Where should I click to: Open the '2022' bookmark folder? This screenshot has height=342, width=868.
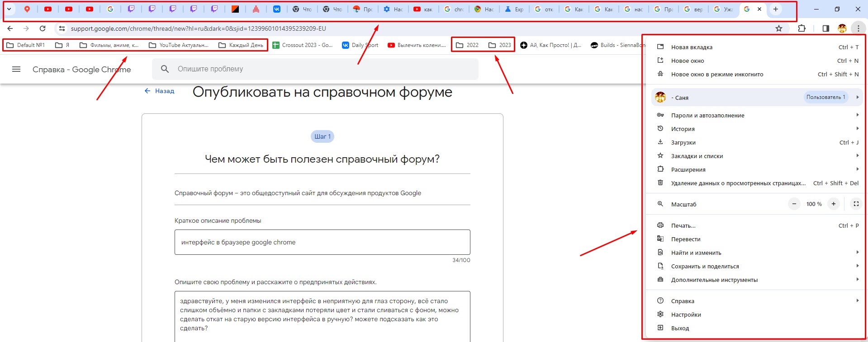pyautogui.click(x=467, y=45)
